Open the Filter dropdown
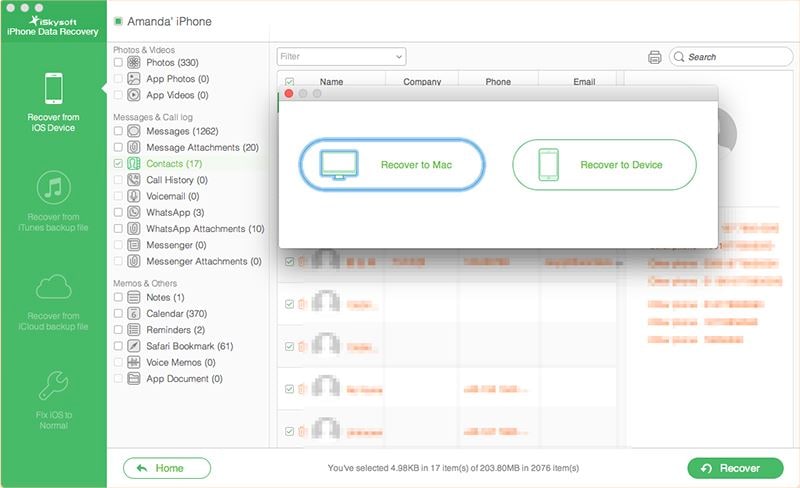 click(x=341, y=57)
